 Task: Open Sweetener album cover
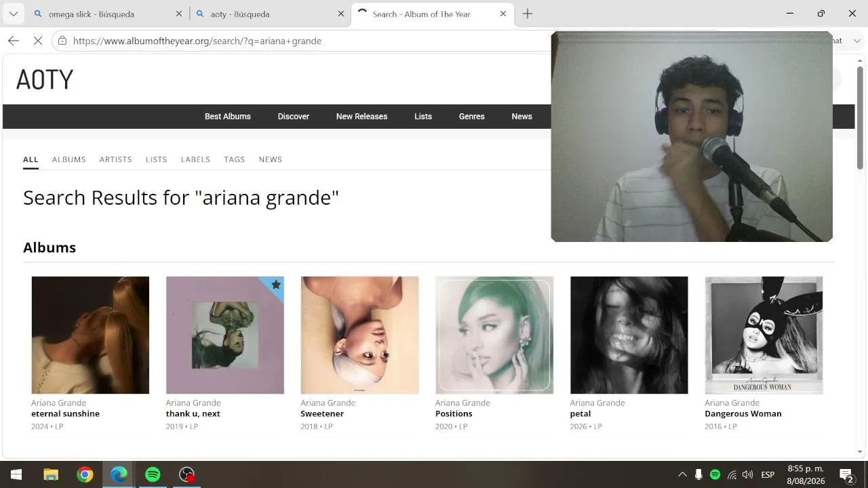pyautogui.click(x=359, y=335)
